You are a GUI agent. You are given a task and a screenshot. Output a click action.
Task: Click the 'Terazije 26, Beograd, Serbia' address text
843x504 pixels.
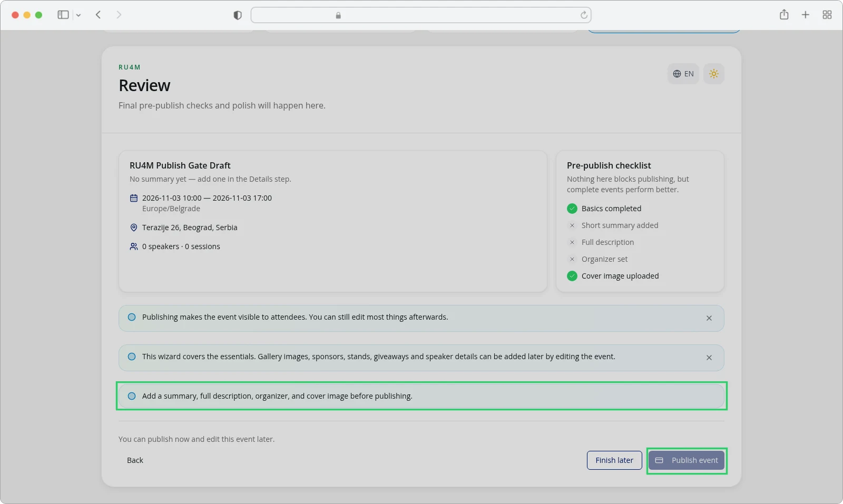pyautogui.click(x=190, y=228)
